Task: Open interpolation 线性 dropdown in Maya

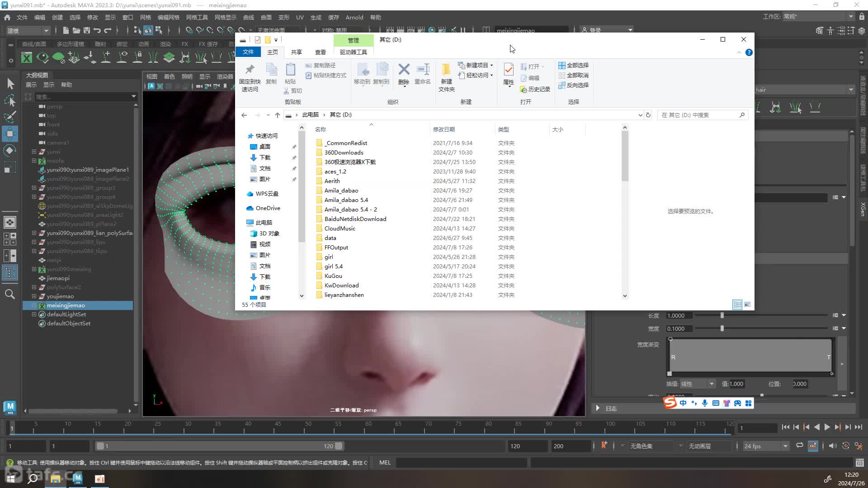Action: pyautogui.click(x=698, y=384)
